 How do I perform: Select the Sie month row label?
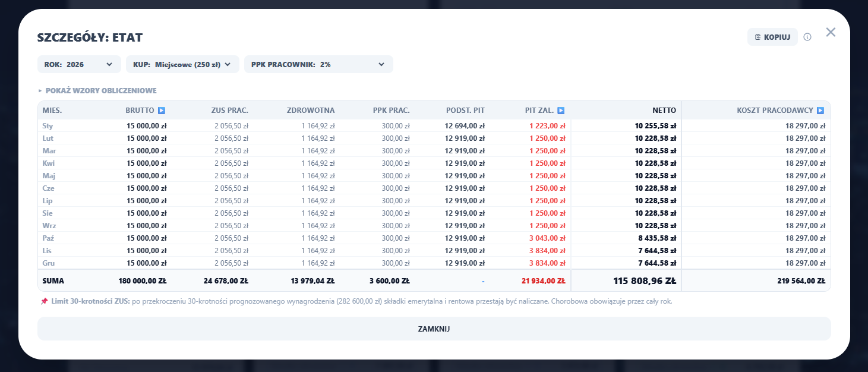[x=48, y=213]
